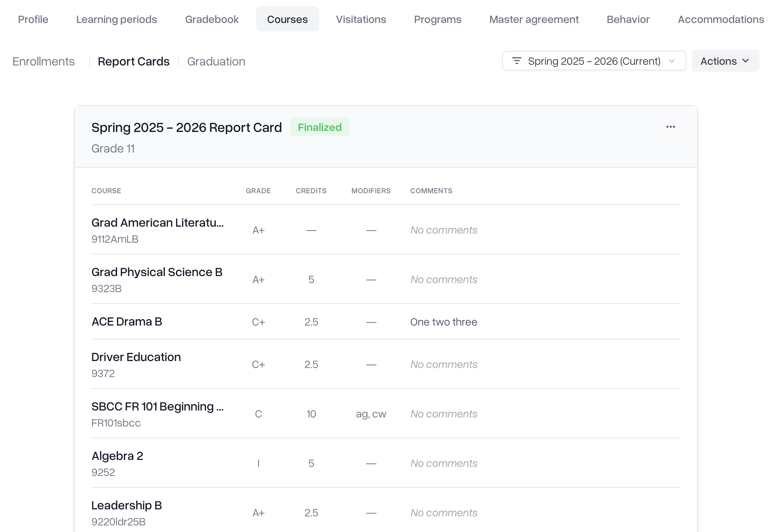The image size is (772, 532).
Task: Switch to the Profile tab
Action: click(x=33, y=19)
